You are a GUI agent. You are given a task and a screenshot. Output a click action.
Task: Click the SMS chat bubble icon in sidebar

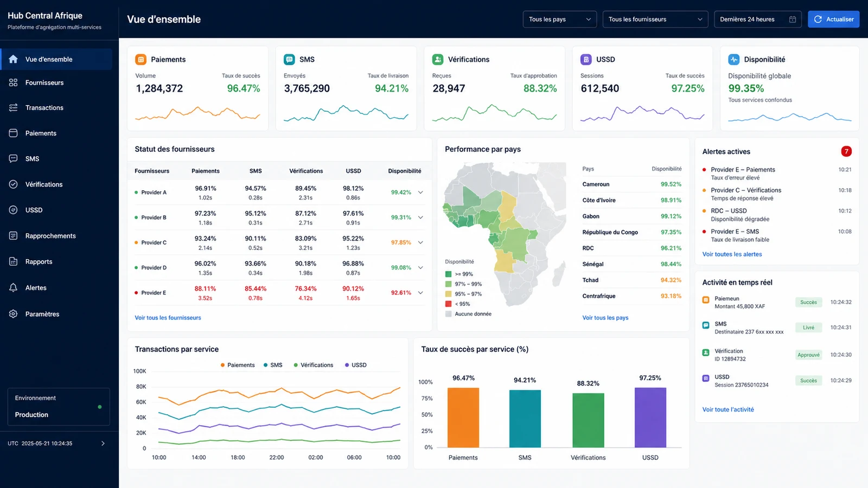(14, 158)
